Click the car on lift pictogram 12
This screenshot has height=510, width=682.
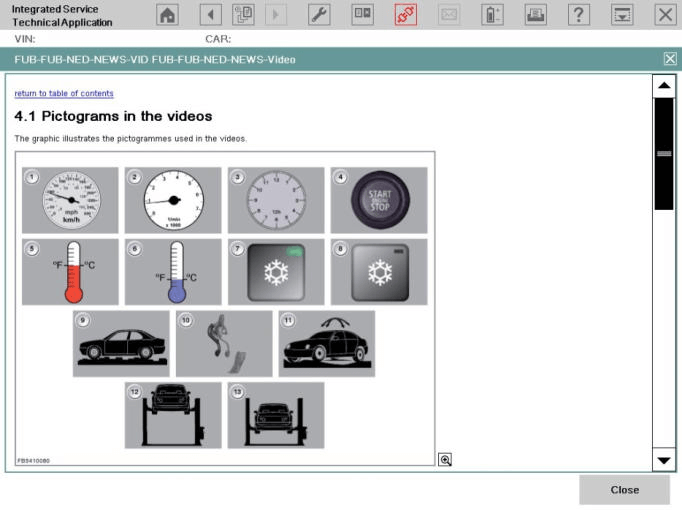click(x=173, y=415)
